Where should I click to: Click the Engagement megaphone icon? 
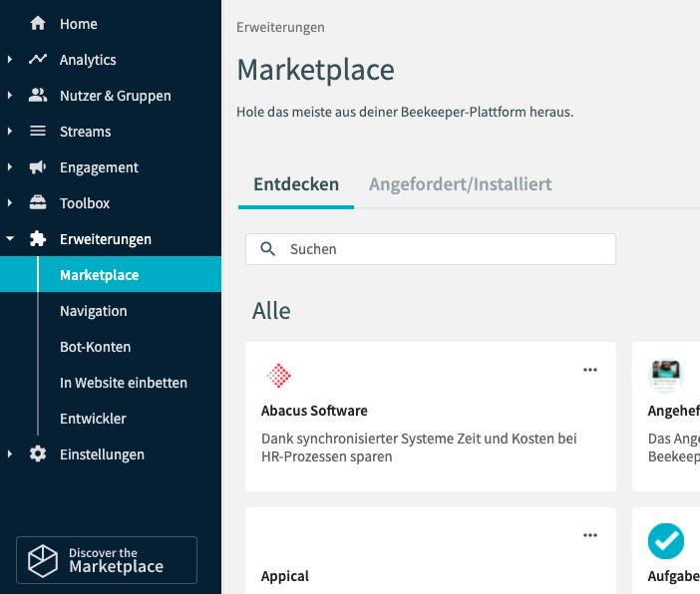click(38, 167)
